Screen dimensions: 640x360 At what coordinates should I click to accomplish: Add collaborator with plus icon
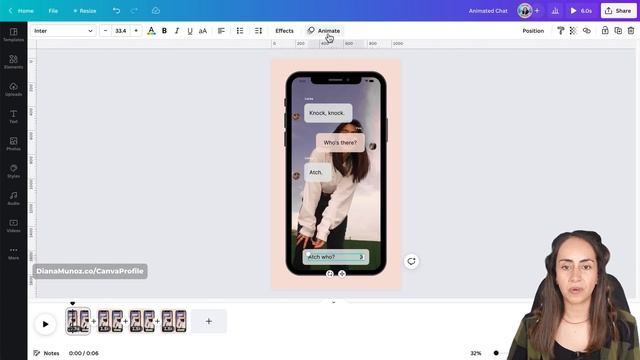537,11
